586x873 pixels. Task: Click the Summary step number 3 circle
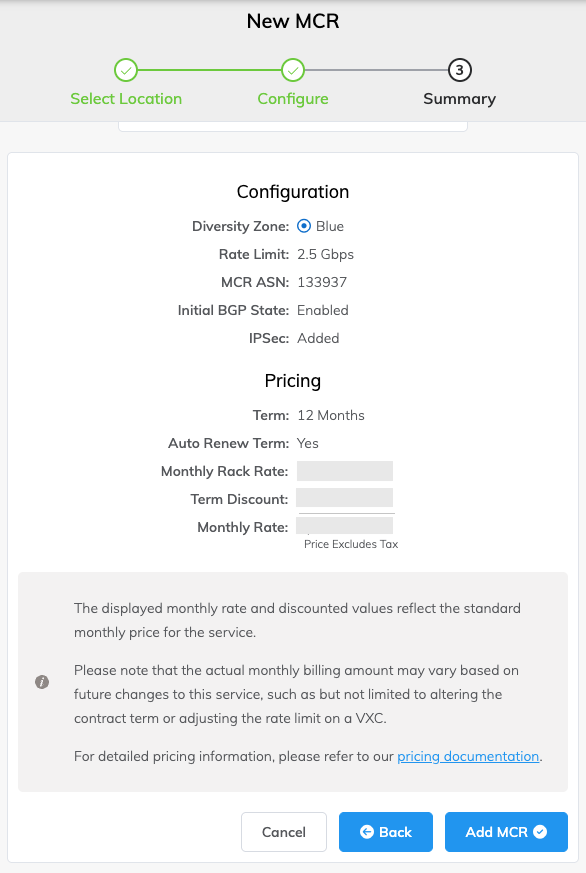(460, 70)
